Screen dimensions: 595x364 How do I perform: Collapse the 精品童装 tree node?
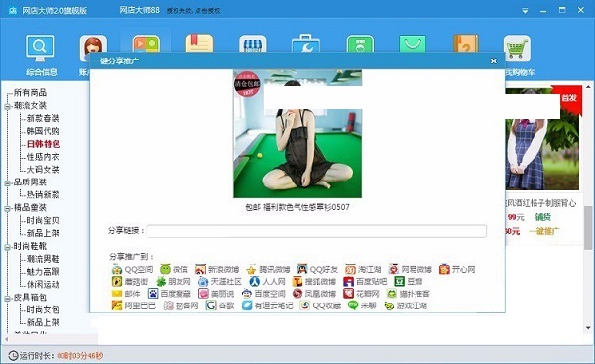pyautogui.click(x=7, y=208)
